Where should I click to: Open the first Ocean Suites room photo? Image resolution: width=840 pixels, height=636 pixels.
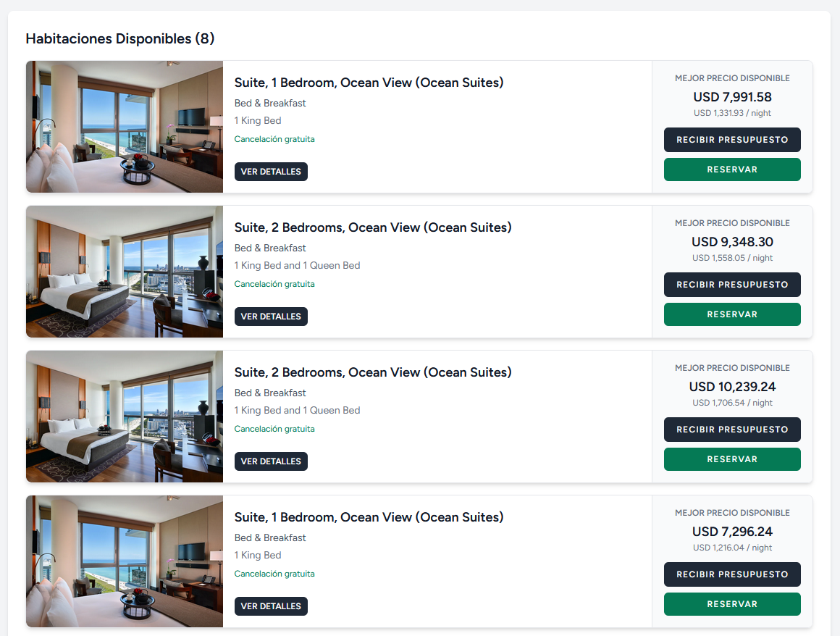coord(124,127)
